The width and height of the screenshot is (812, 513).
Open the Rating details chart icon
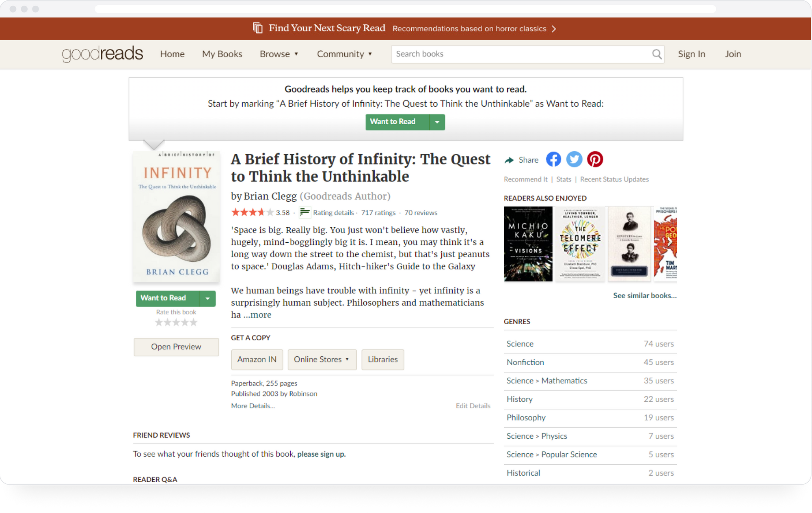coord(304,212)
